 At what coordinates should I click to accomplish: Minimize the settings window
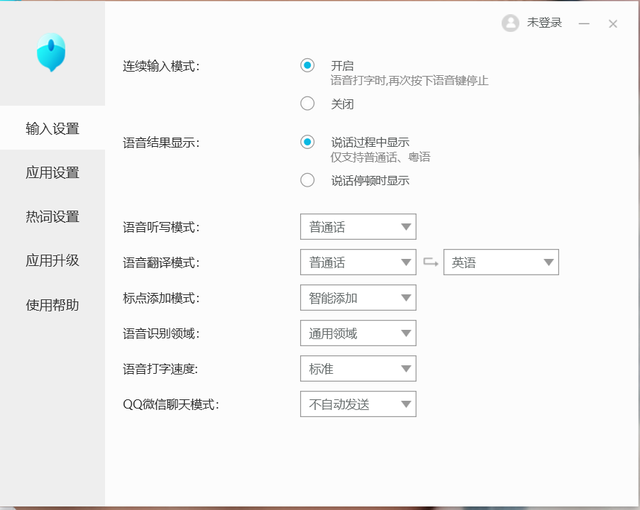click(x=584, y=24)
